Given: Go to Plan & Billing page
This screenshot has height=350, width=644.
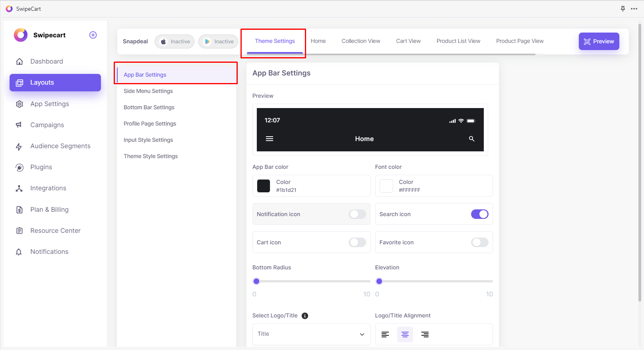Looking at the screenshot, I should click(x=49, y=209).
